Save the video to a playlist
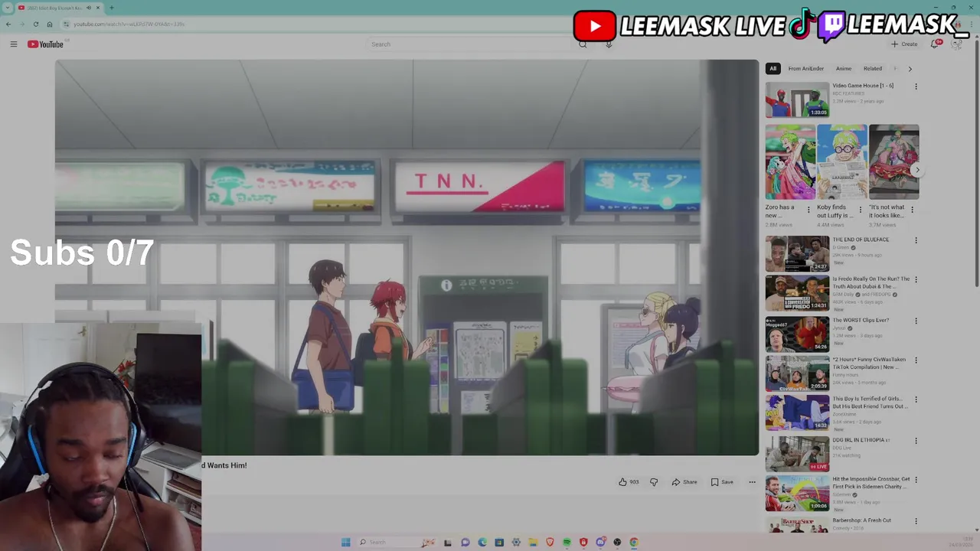Image resolution: width=980 pixels, height=551 pixels. (x=722, y=482)
